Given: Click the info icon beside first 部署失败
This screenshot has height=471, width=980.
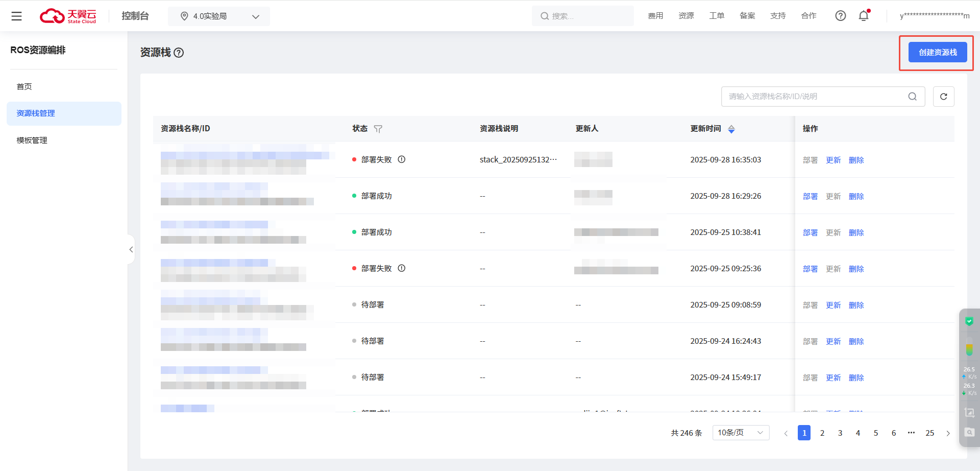Looking at the screenshot, I should [x=402, y=159].
